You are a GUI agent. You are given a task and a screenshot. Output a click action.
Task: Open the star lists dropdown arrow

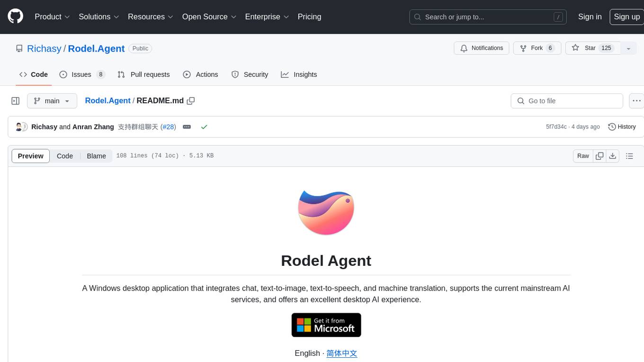[x=628, y=48]
